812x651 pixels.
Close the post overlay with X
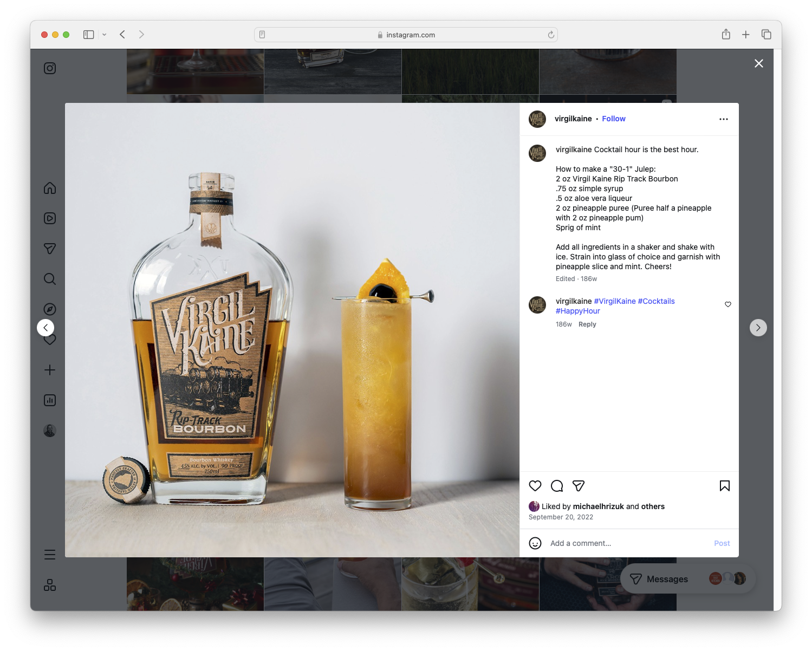[x=759, y=63]
